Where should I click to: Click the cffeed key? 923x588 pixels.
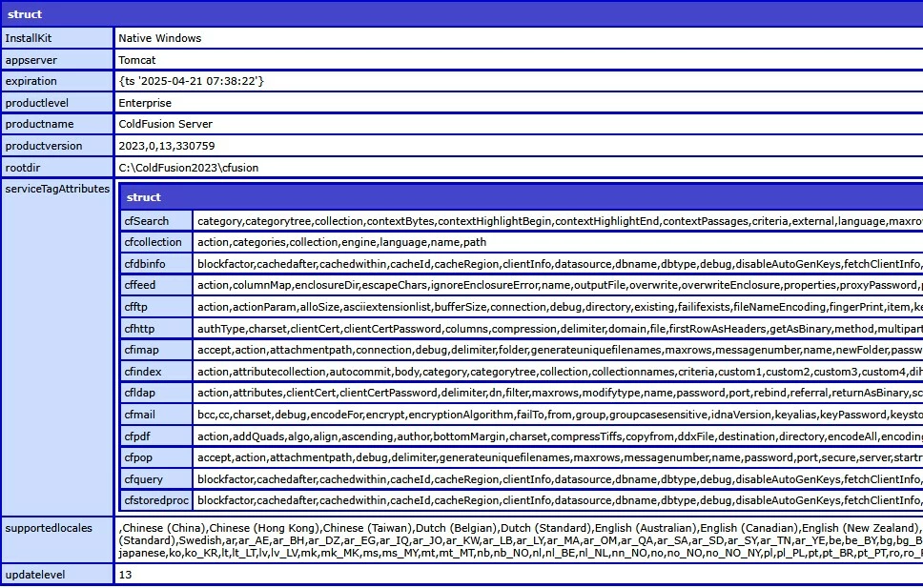click(156, 286)
